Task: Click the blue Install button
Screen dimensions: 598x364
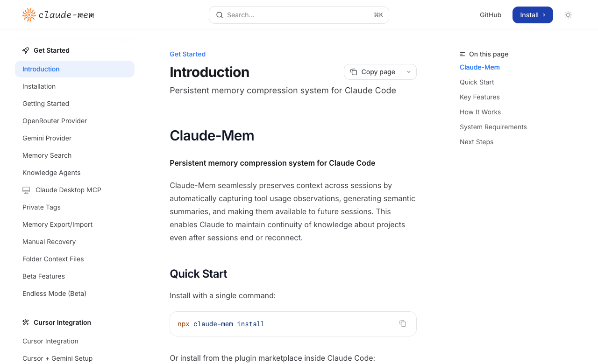Action: [x=533, y=15]
